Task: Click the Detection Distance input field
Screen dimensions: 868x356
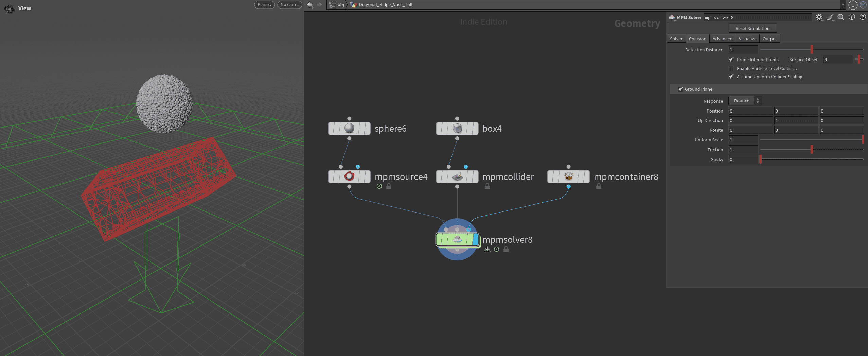Action: click(743, 50)
